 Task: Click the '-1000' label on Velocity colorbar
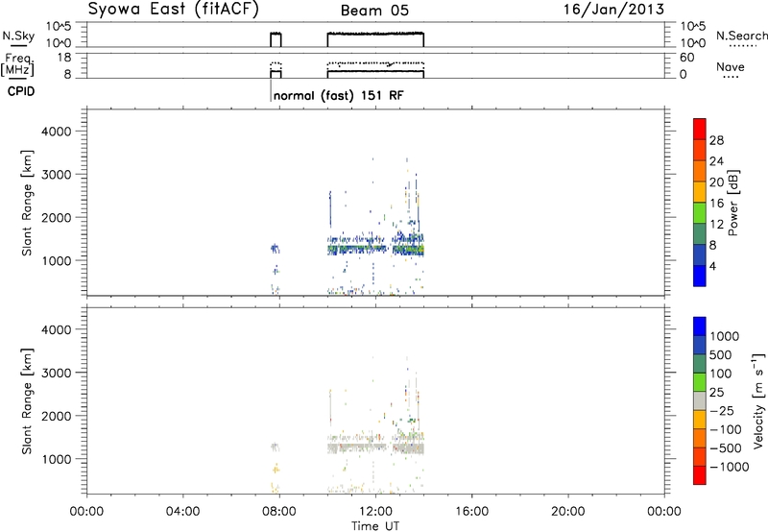pos(730,467)
